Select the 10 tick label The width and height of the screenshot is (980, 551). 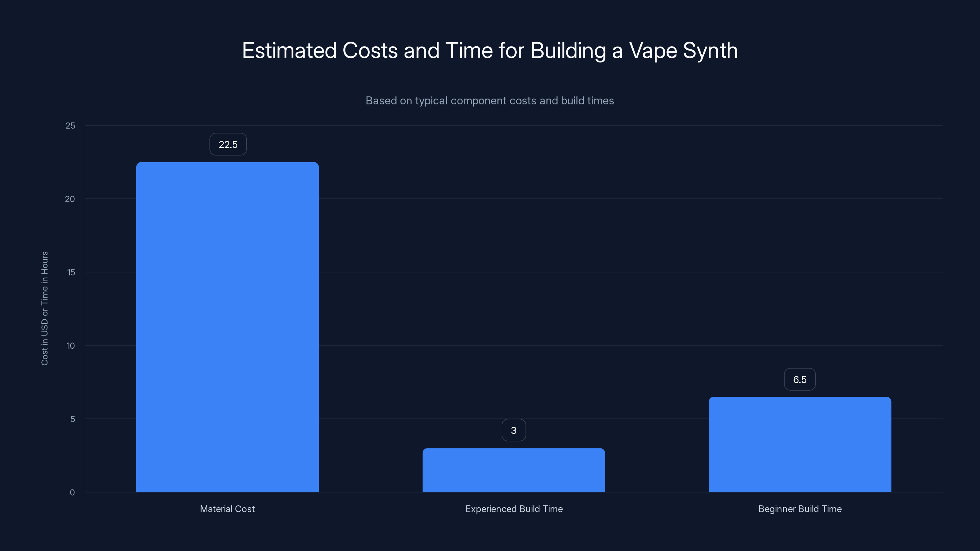[x=71, y=346]
